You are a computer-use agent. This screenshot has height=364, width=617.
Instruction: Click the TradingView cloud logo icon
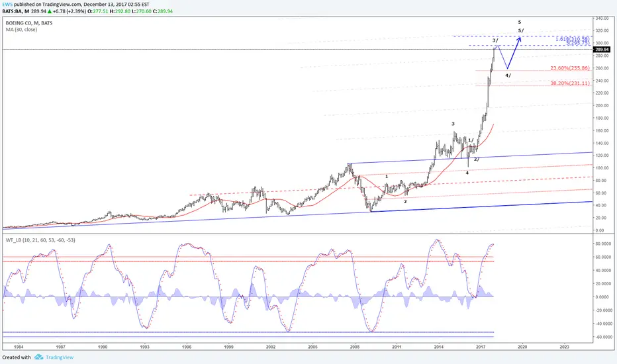pyautogui.click(x=38, y=357)
